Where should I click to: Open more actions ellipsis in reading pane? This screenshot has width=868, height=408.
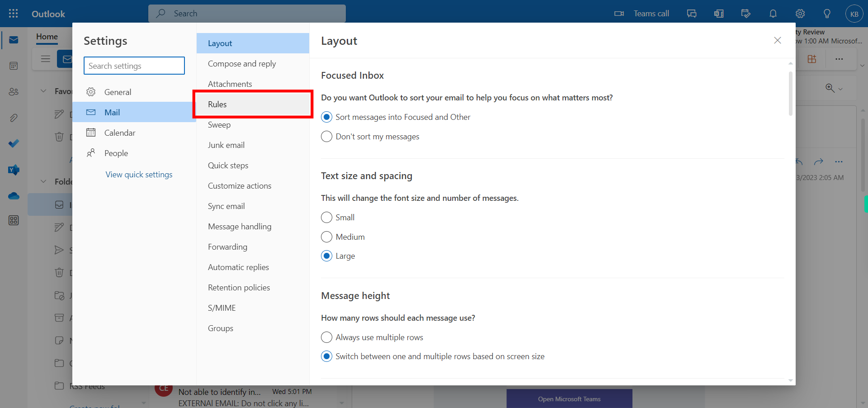(x=839, y=161)
